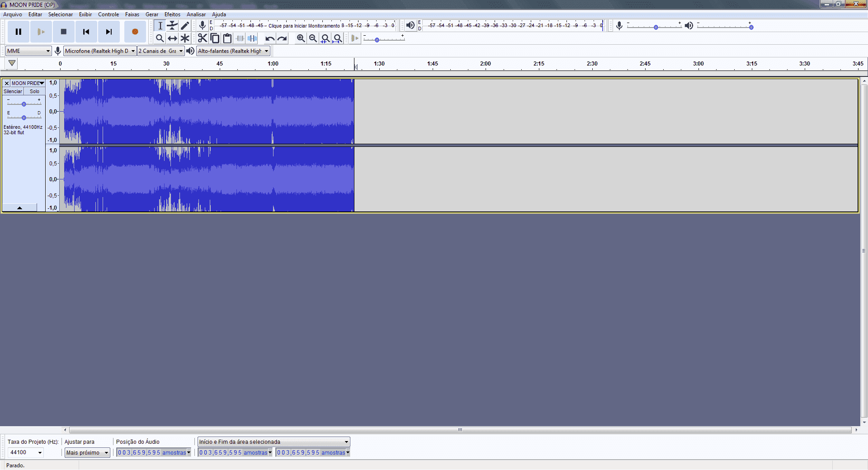Silence the selected audio icon
Viewport: 868px width, 470px height.
coord(252,38)
